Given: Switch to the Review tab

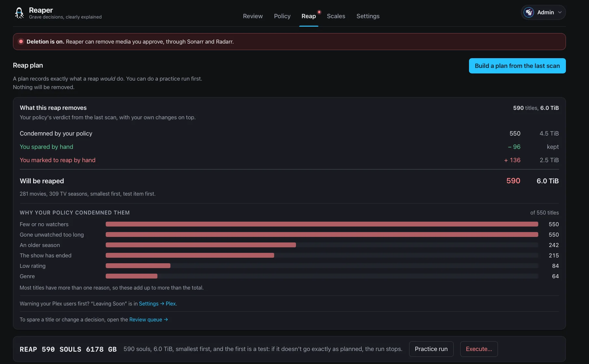Looking at the screenshot, I should pos(253,16).
